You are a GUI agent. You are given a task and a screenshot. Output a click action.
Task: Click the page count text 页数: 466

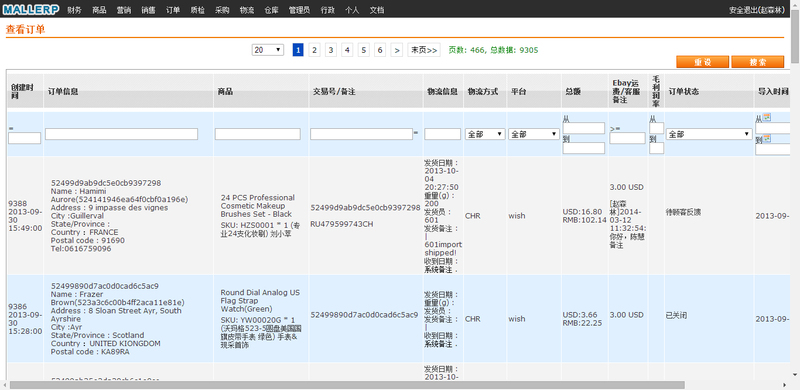coord(467,50)
